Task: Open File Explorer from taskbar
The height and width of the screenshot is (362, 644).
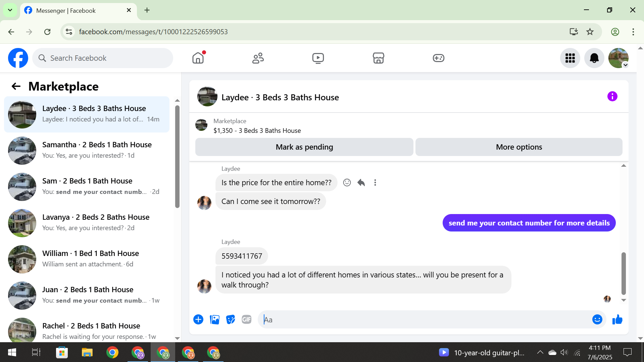Action: point(87,352)
